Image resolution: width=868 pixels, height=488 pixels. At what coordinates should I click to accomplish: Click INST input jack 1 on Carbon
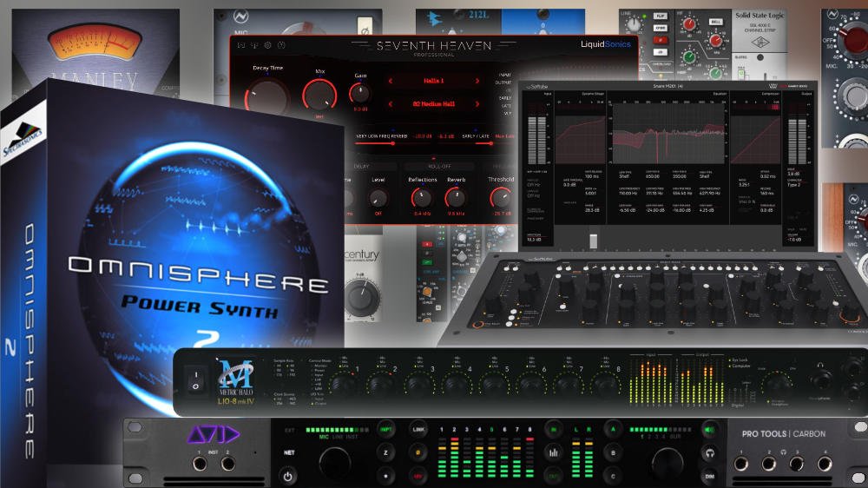tap(200, 465)
